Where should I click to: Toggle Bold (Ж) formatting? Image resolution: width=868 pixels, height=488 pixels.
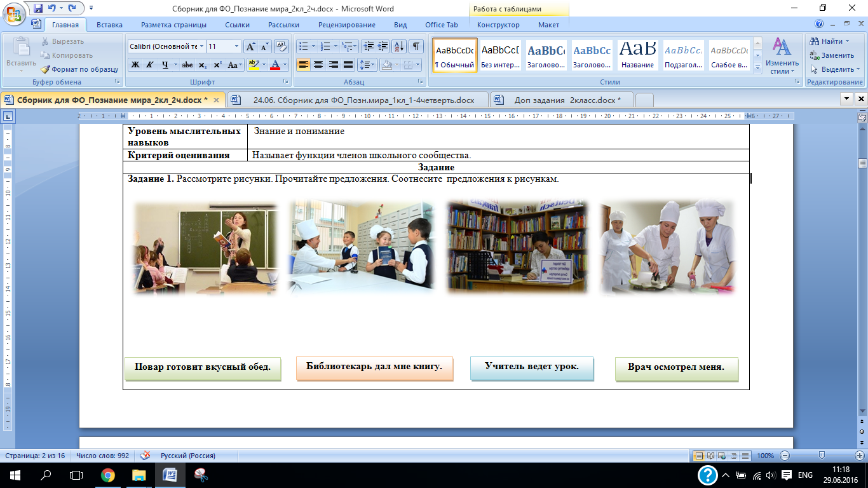[135, 65]
